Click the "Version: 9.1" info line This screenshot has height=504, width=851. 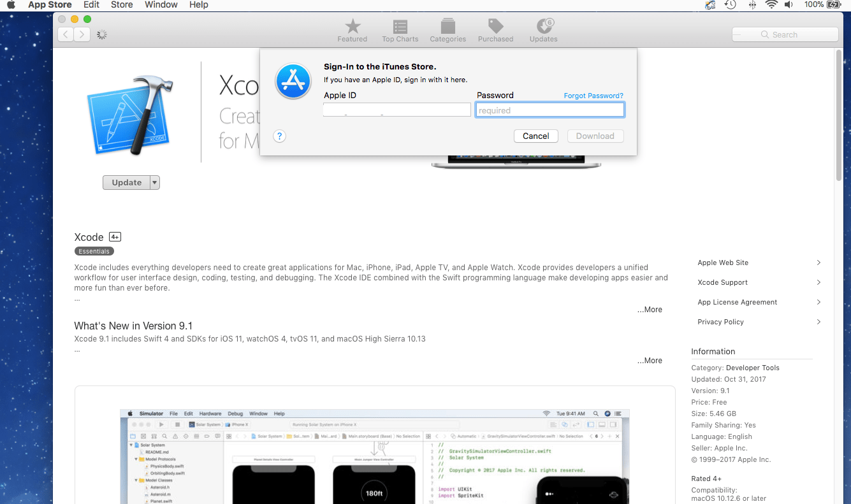click(x=710, y=391)
